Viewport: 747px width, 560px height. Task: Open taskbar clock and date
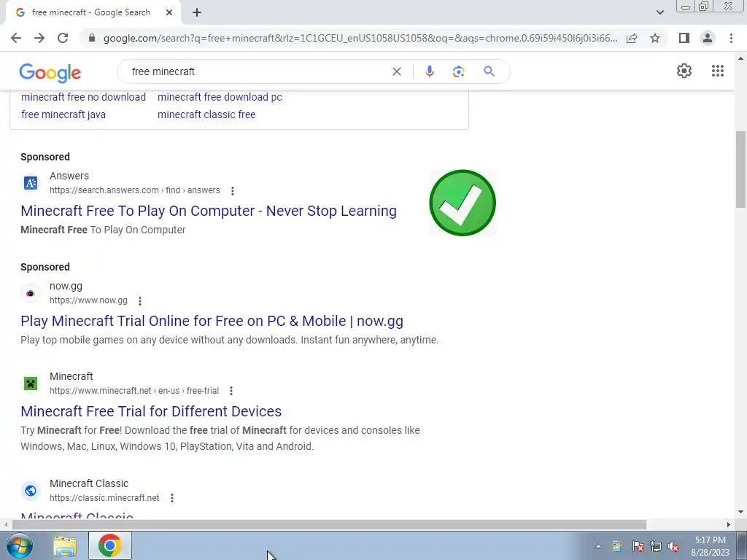[710, 546]
